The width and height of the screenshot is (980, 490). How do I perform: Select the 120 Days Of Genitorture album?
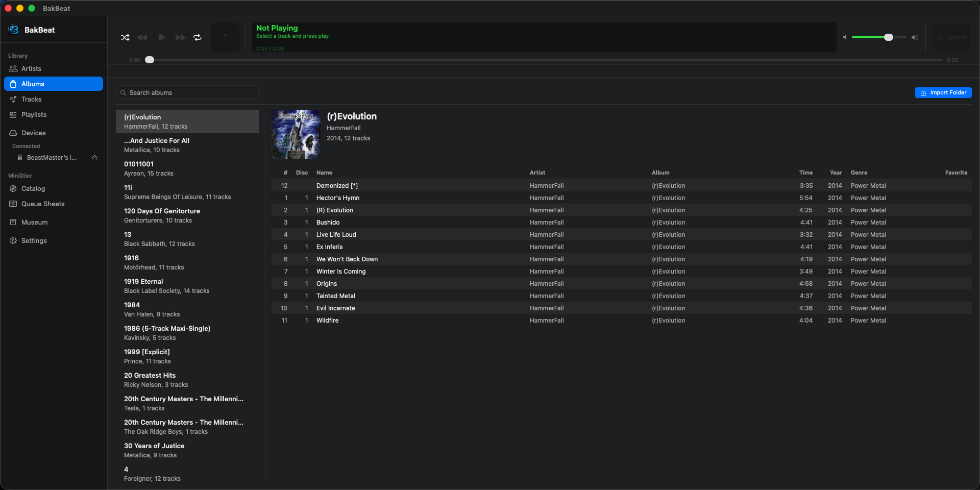coord(187,215)
